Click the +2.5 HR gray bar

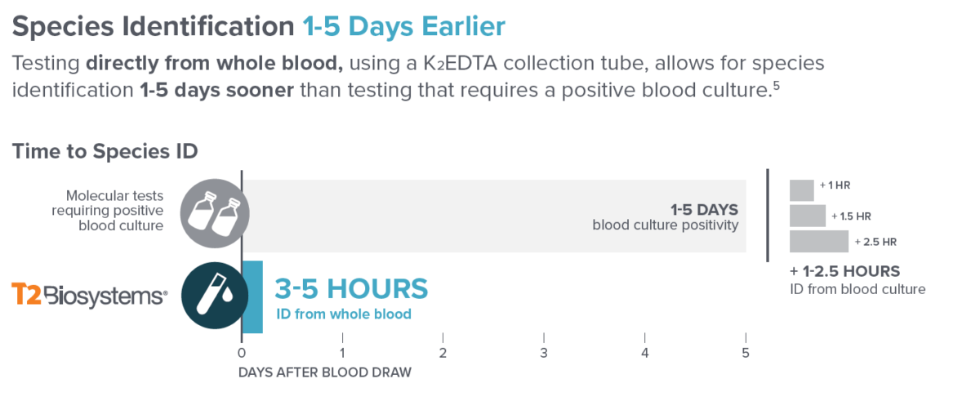[x=818, y=242]
